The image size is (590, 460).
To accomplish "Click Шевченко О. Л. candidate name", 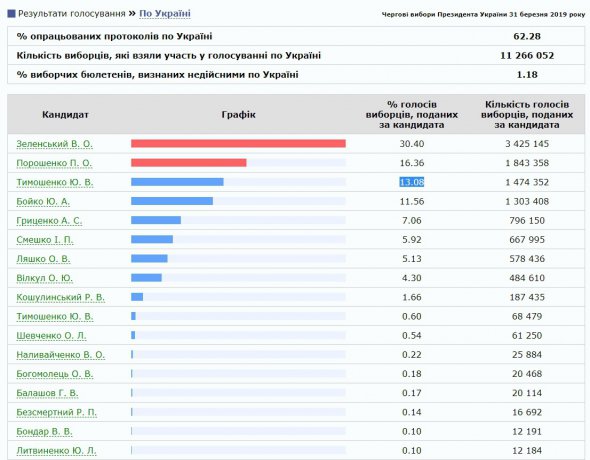I will [51, 336].
